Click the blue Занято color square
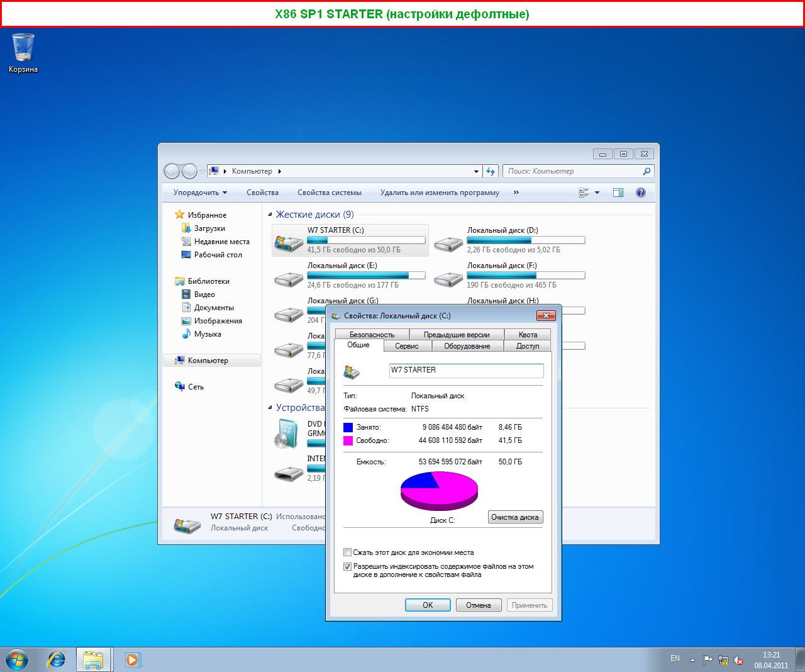Image resolution: width=805 pixels, height=672 pixels. [348, 427]
